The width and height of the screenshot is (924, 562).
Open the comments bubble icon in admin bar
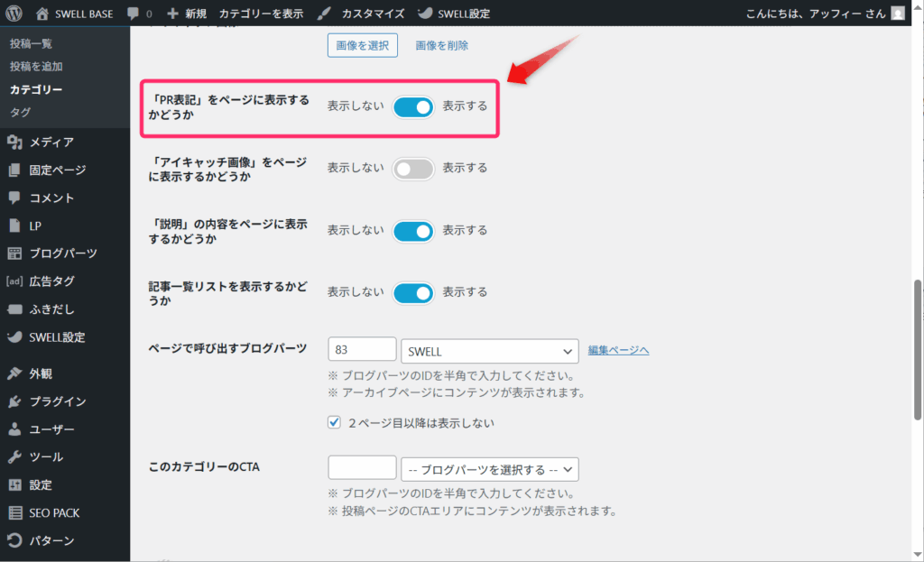(x=134, y=13)
